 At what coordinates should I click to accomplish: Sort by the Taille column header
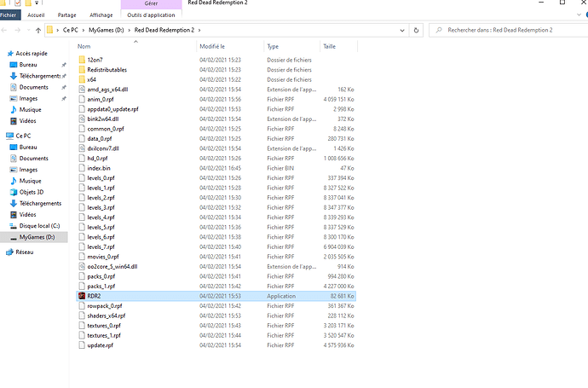330,47
